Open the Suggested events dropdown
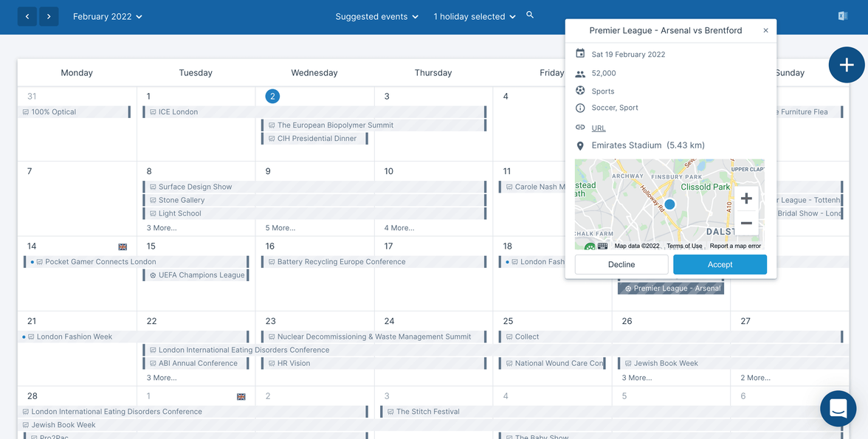The width and height of the screenshot is (868, 439). tap(376, 16)
